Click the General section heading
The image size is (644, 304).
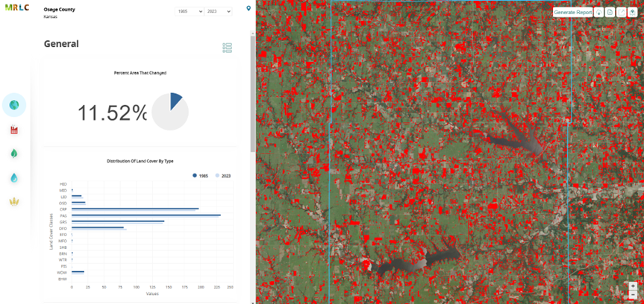tap(61, 44)
